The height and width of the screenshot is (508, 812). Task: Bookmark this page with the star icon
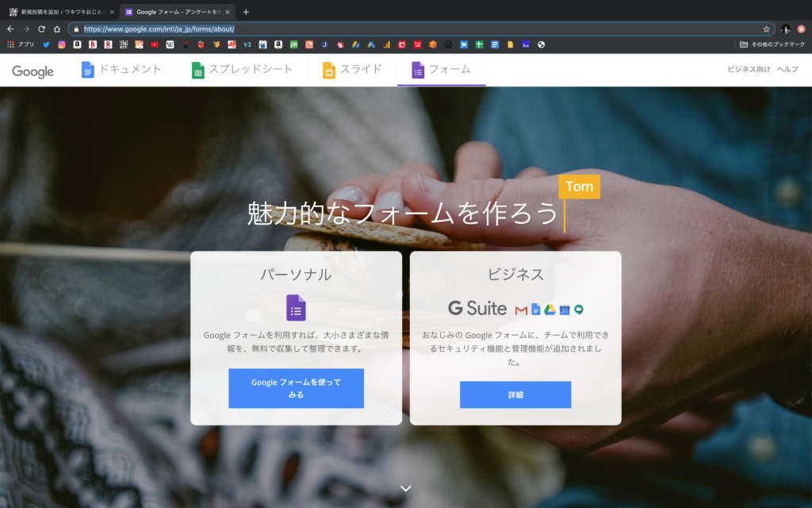coord(766,29)
